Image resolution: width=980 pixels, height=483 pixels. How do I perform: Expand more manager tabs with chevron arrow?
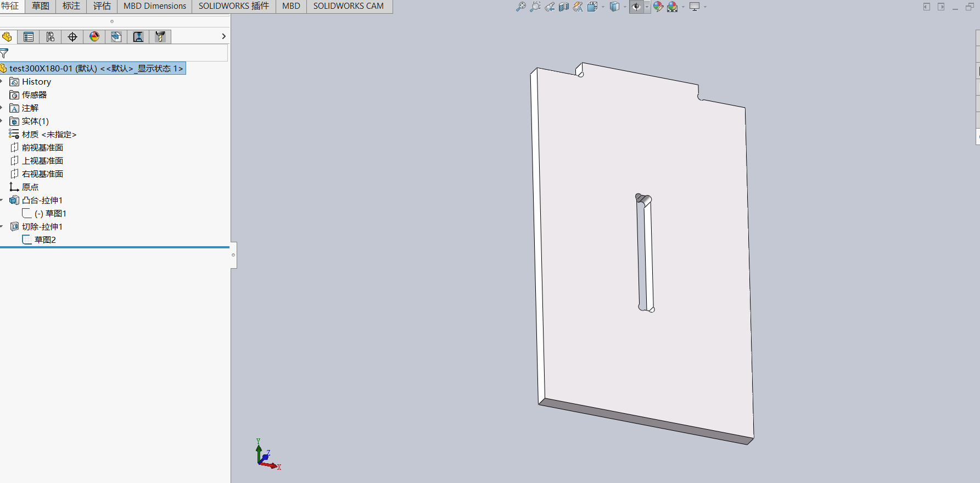[223, 36]
